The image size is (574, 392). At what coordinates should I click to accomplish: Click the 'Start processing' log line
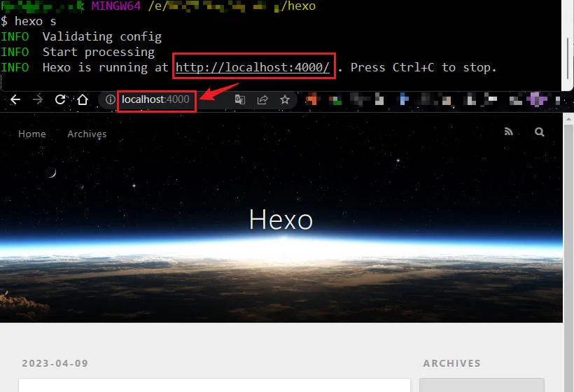click(99, 52)
